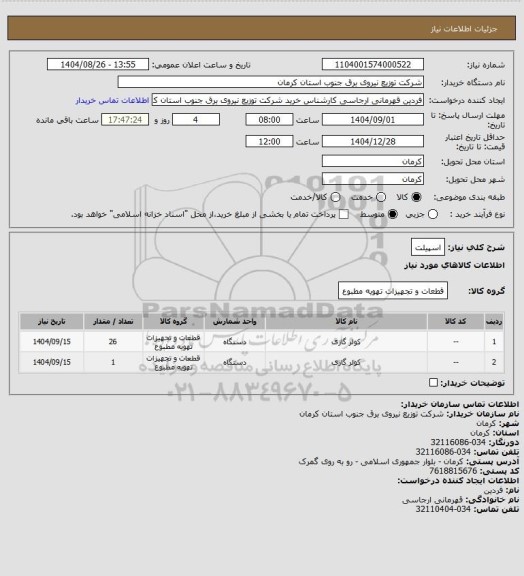Choose the جزیی purchase type radio
The height and width of the screenshot is (576, 524).
pos(433,214)
